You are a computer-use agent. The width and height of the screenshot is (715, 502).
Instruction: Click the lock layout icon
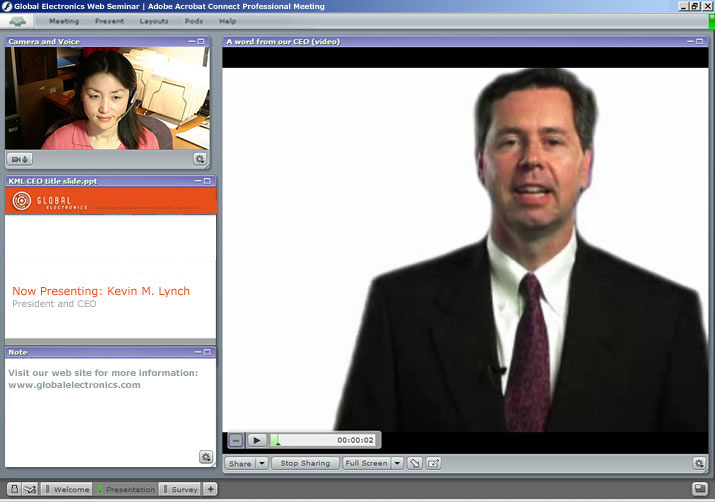14,489
